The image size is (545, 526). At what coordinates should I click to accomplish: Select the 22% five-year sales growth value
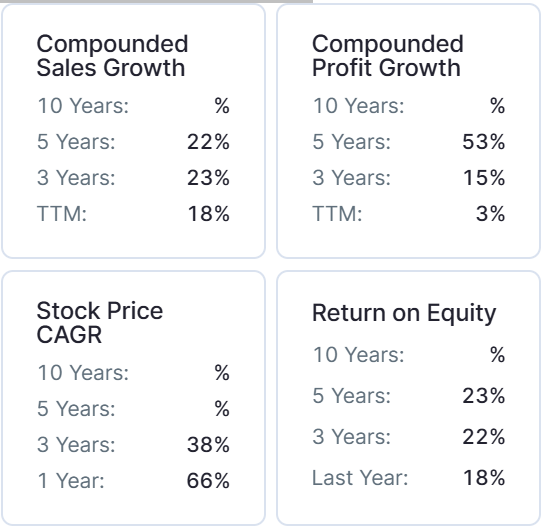pos(208,142)
